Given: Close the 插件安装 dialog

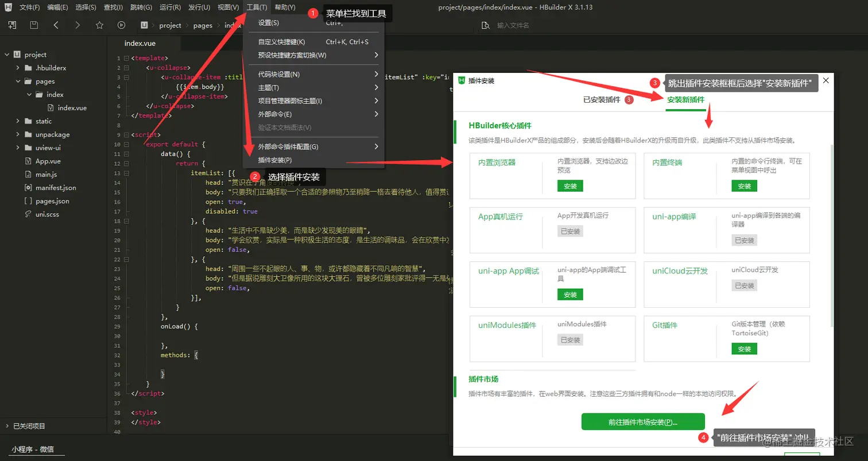Looking at the screenshot, I should [826, 80].
